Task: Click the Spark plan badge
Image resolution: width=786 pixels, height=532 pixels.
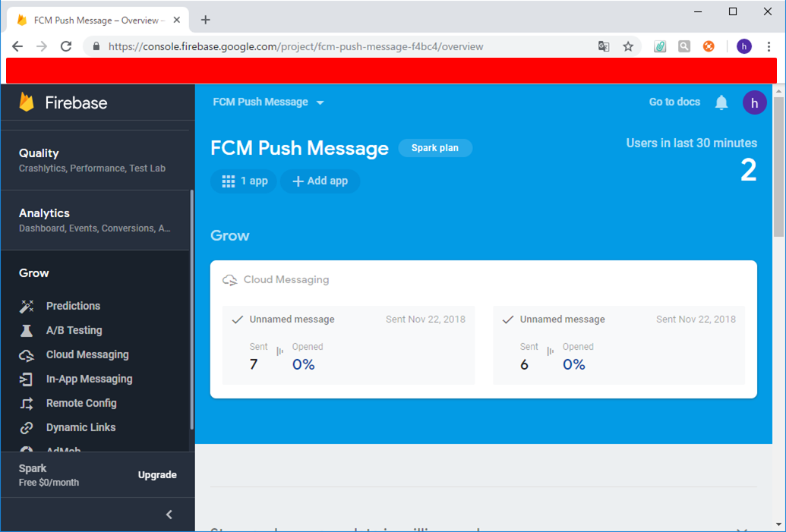Action: (435, 148)
